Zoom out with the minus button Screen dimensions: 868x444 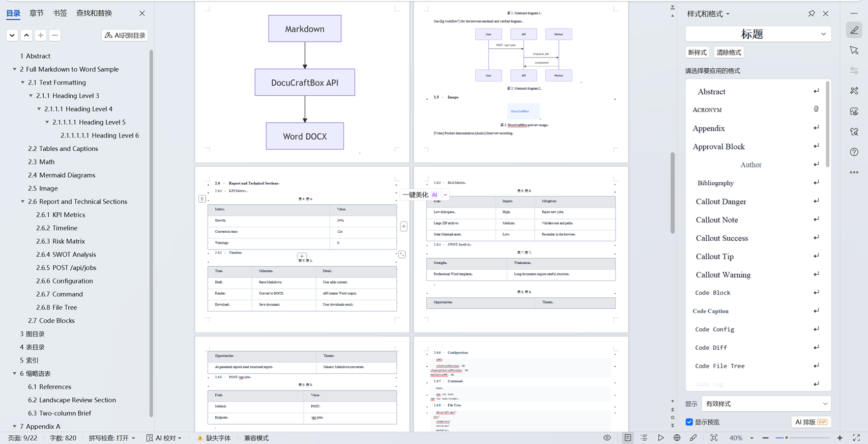tap(766, 438)
